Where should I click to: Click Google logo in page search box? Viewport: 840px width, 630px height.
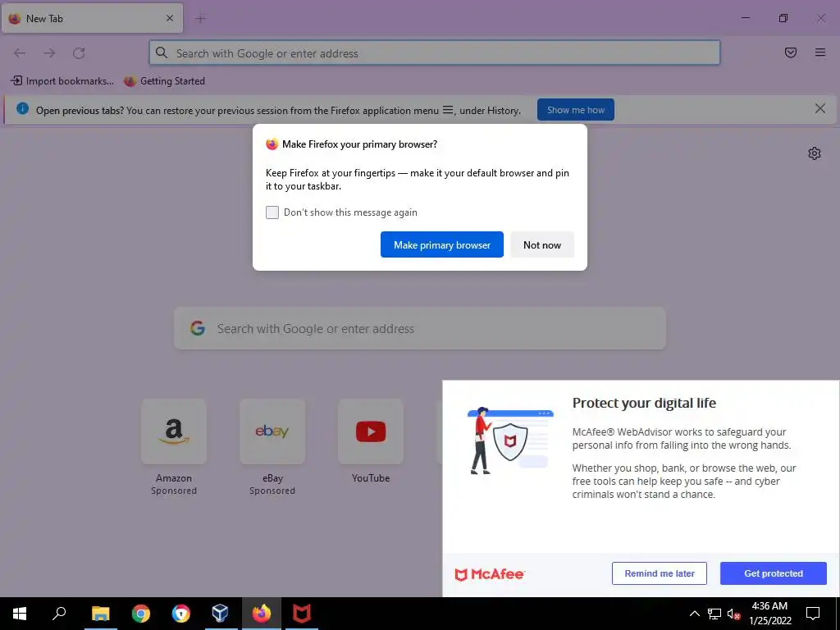point(198,328)
